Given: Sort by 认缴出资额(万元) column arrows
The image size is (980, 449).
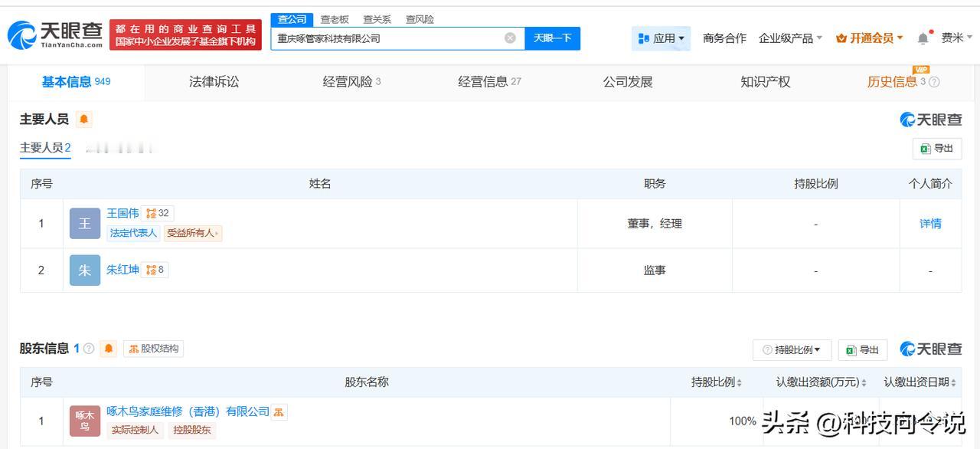Looking at the screenshot, I should click(864, 382).
